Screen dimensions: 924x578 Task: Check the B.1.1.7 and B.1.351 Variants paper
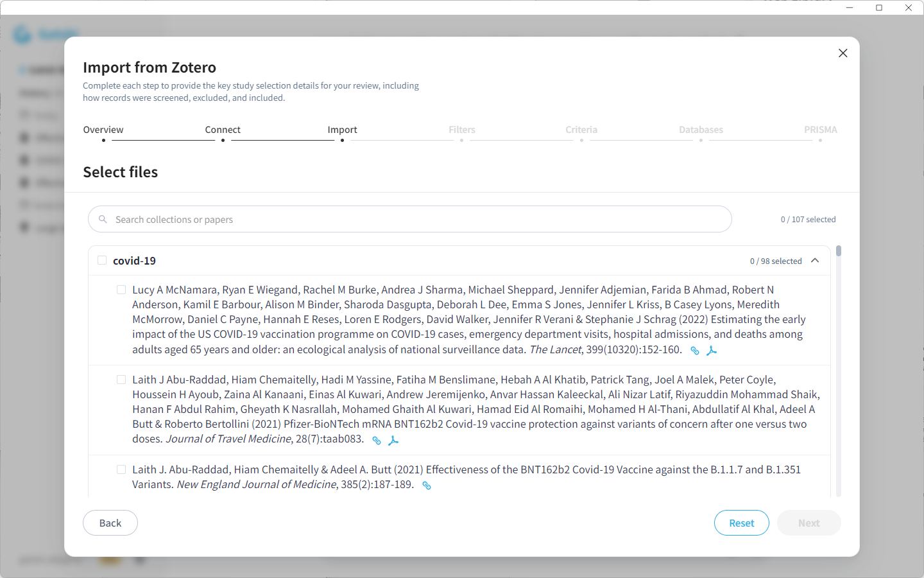coord(121,469)
